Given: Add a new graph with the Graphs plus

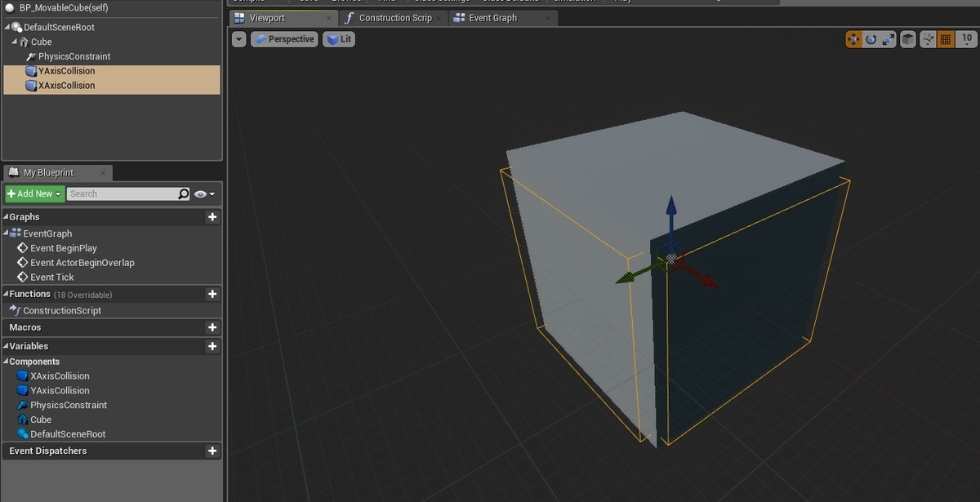Looking at the screenshot, I should pyautogui.click(x=212, y=217).
